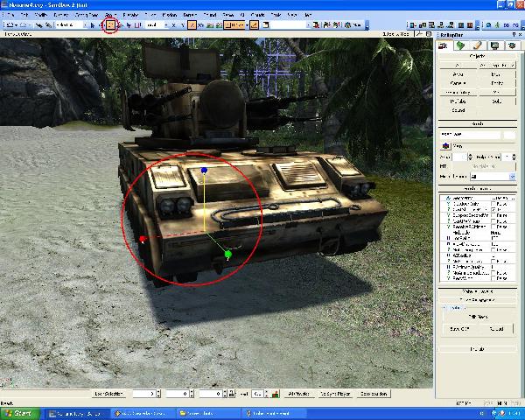Open the Clouds menu
Image resolution: width=525 pixels, height=420 pixels.
(x=258, y=15)
